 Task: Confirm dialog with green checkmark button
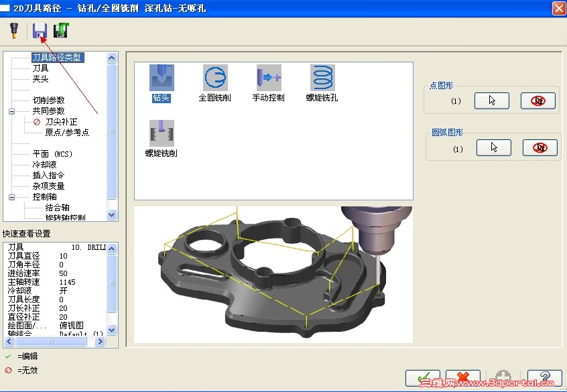(x=423, y=378)
